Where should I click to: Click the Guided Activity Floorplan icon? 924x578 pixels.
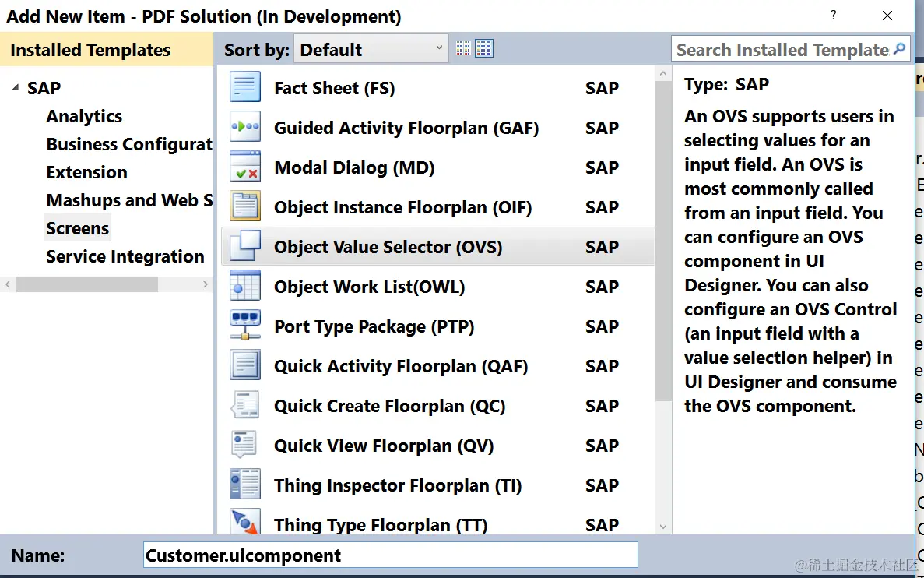[x=244, y=127]
